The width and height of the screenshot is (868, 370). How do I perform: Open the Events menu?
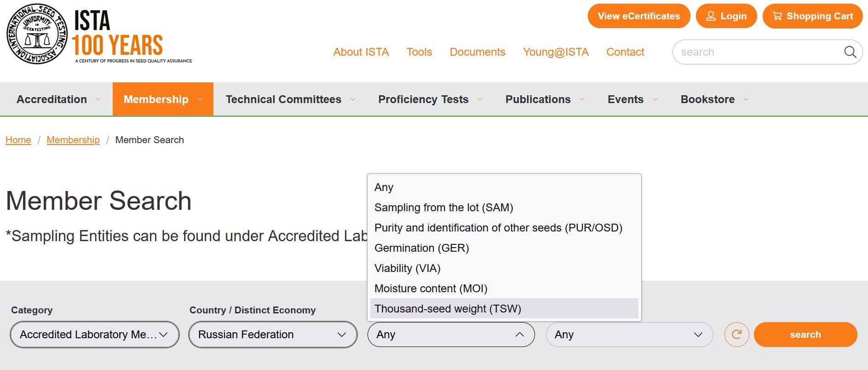pyautogui.click(x=632, y=99)
